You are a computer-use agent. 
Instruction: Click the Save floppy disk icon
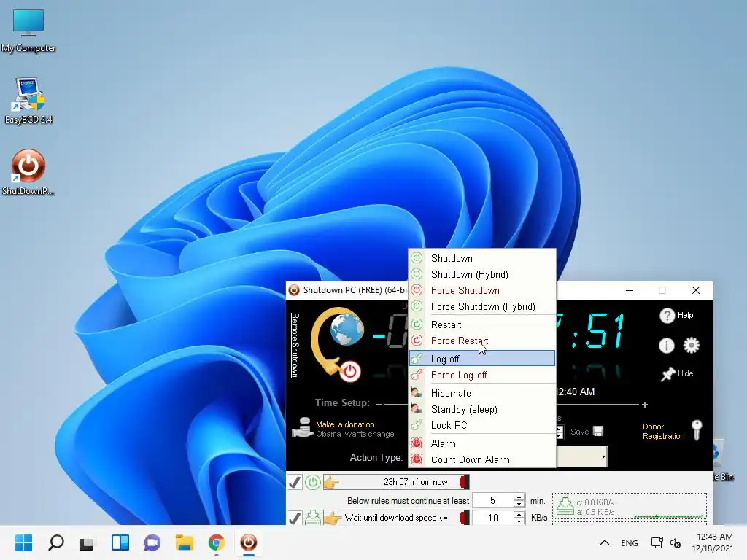point(598,432)
